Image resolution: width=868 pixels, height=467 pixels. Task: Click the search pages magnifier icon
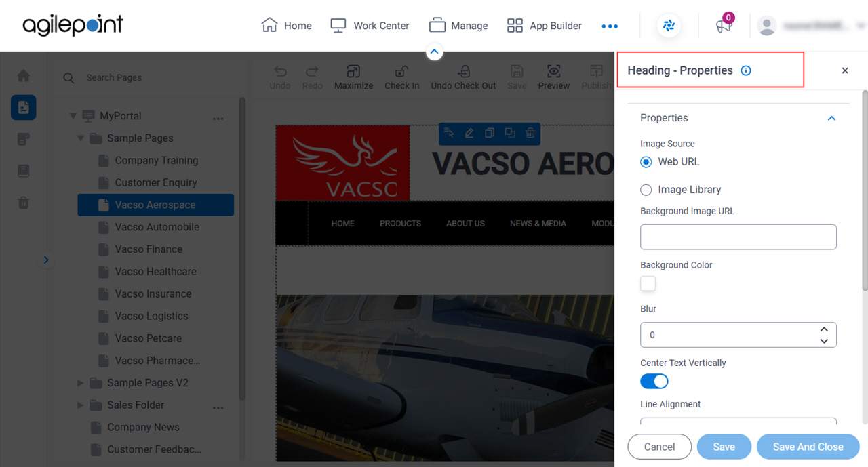[x=68, y=78]
